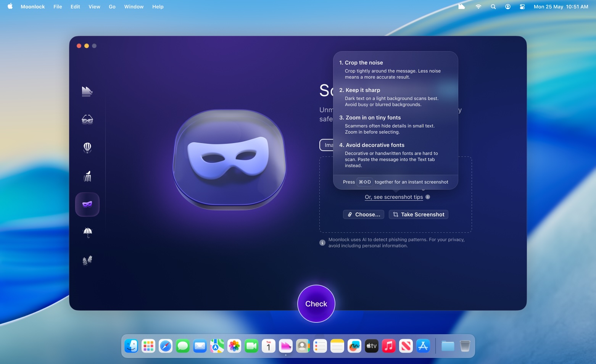Open Control Center in menu bar

pyautogui.click(x=522, y=6)
